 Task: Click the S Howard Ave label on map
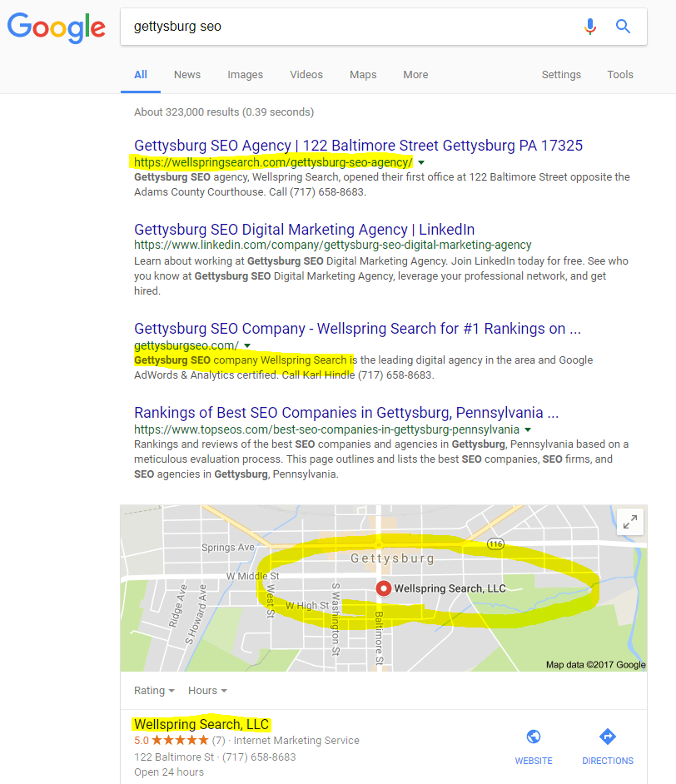tap(196, 614)
